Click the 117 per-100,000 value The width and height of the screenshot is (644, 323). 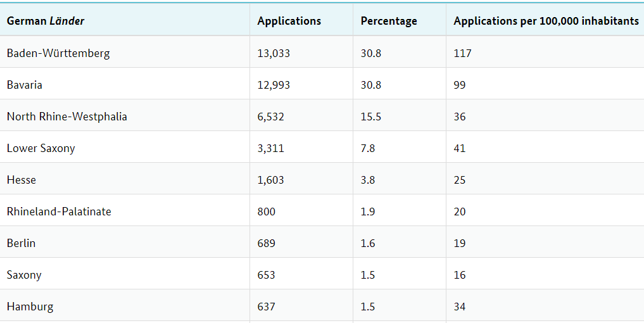point(462,53)
